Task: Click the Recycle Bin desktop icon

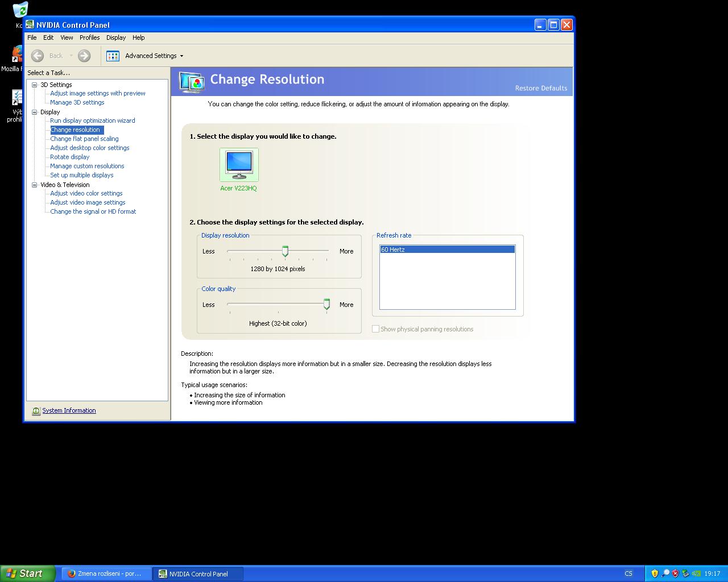Action: [20, 9]
